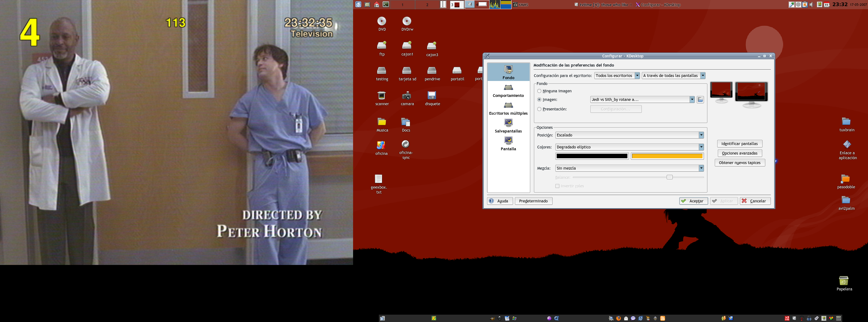Open the tarjeta sd drive icon

(x=407, y=74)
